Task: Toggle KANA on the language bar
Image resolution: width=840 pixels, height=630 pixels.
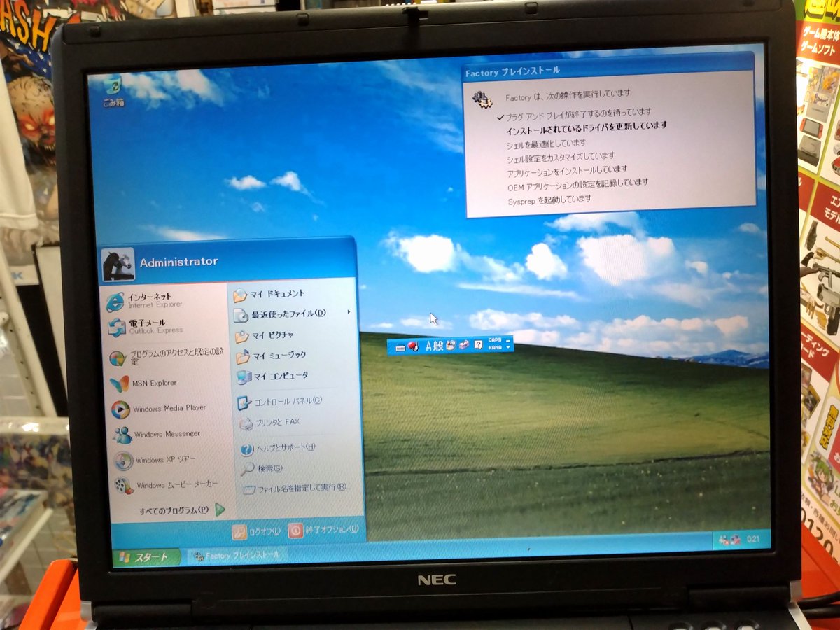Action: (x=495, y=347)
